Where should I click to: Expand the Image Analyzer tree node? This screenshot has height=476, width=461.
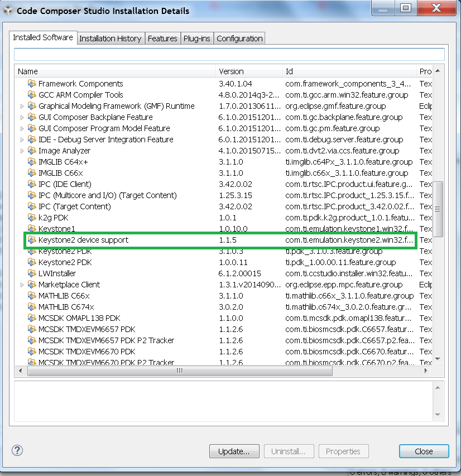tap(22, 151)
